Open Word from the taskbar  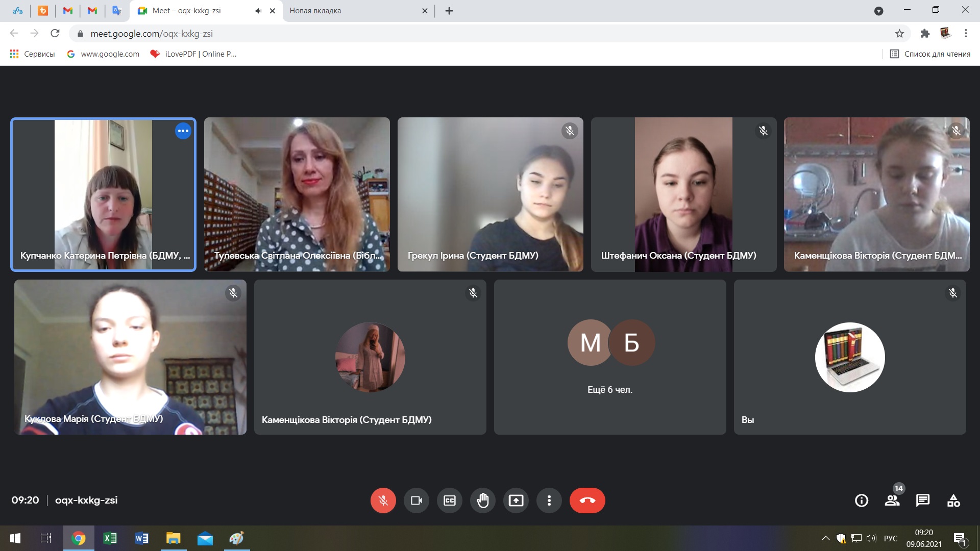tap(141, 538)
